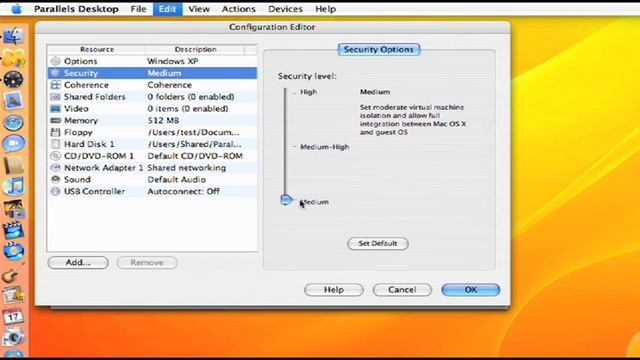
Task: Click the Floppy disk icon in list
Action: point(56,132)
